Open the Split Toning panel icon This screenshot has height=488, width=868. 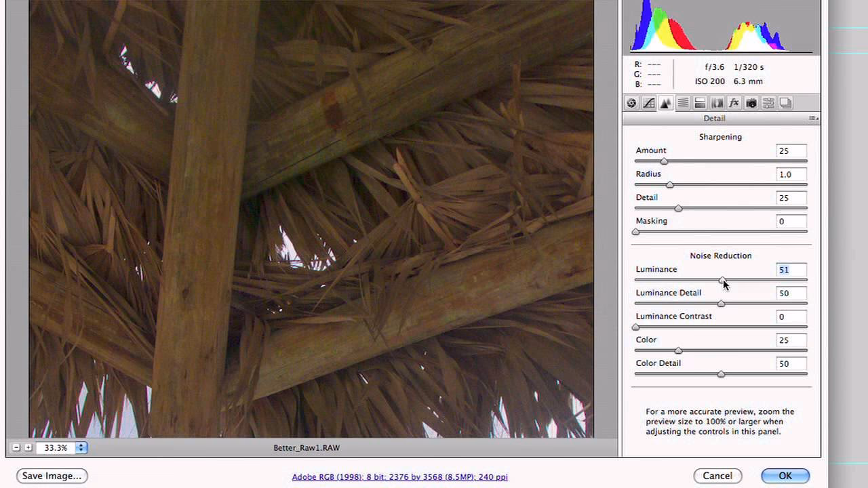pyautogui.click(x=700, y=103)
